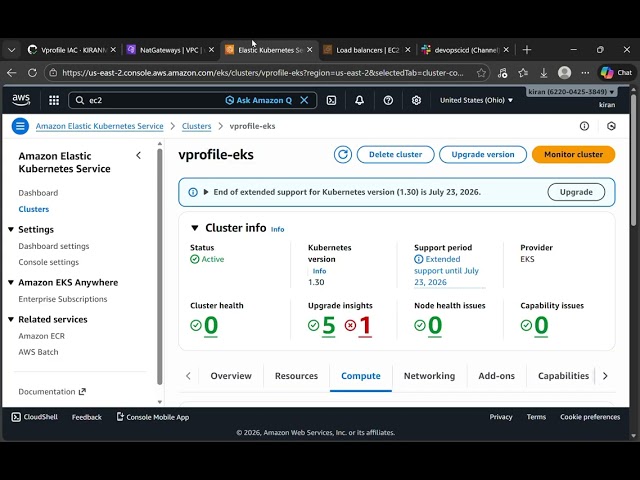Clear the ec2 search with X

click(x=304, y=100)
